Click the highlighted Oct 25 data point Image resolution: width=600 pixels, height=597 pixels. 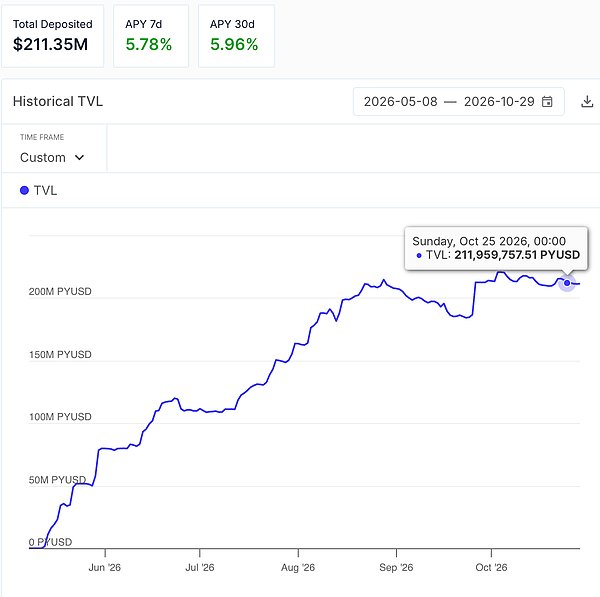pos(567,283)
